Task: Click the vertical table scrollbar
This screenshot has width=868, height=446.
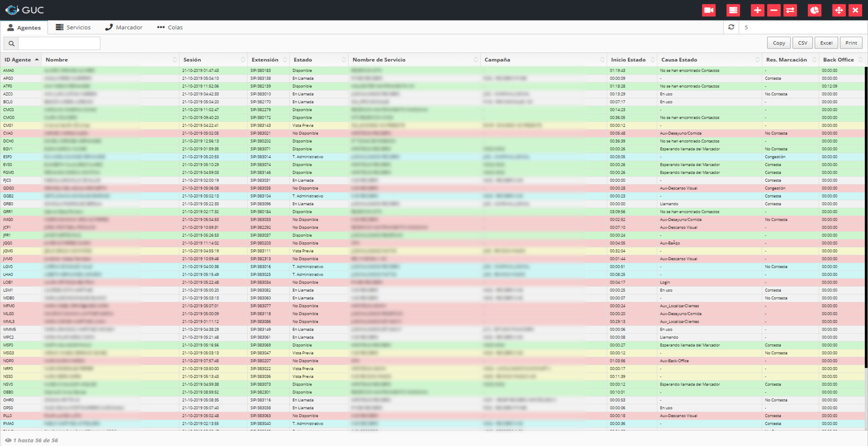Action: [866, 217]
